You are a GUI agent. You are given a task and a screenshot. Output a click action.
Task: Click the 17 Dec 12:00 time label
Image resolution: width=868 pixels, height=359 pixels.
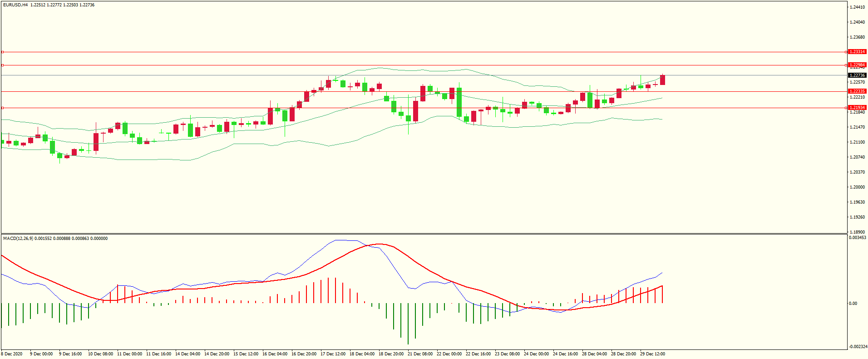coord(333,354)
